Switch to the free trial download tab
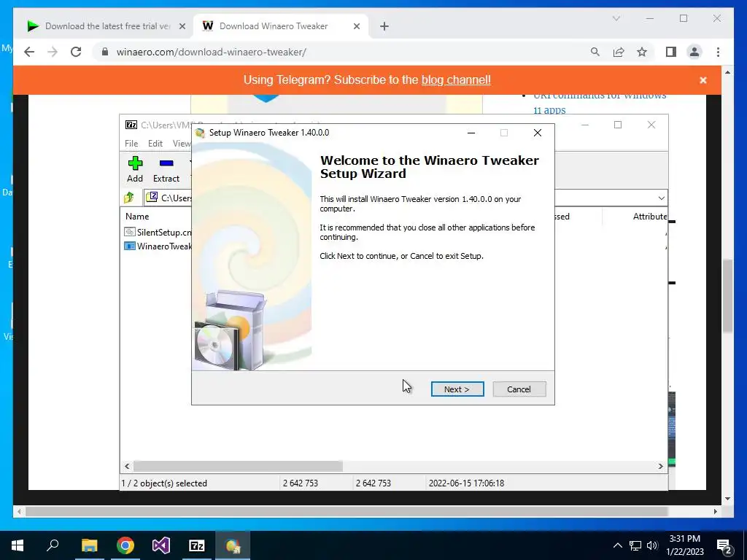 pos(107,26)
